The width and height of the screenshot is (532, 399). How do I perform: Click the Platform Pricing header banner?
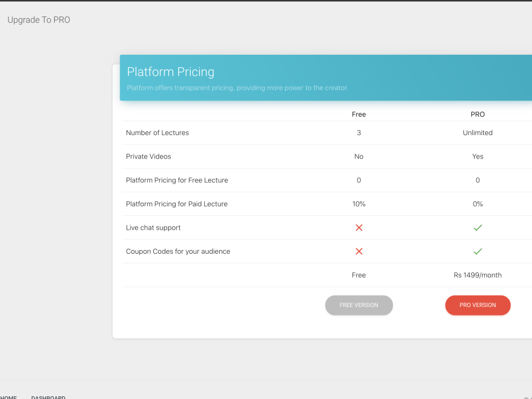(x=326, y=77)
